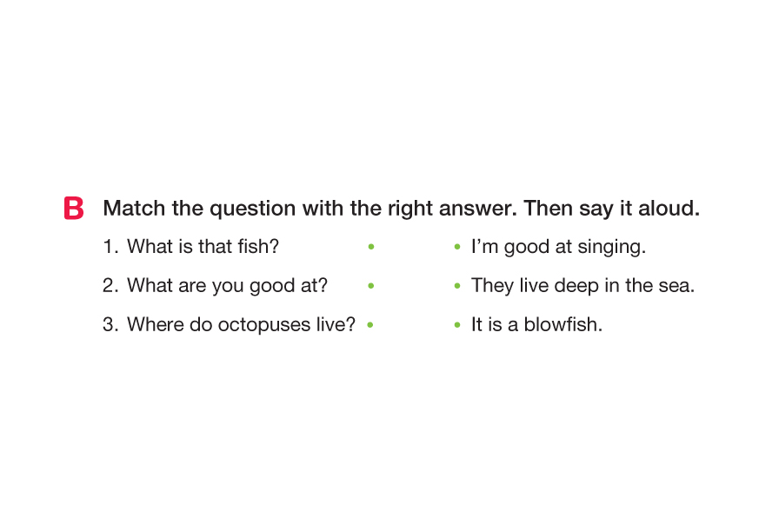Screen dimensions: 759x532
Task: Click the number 3 list label
Action: point(110,324)
